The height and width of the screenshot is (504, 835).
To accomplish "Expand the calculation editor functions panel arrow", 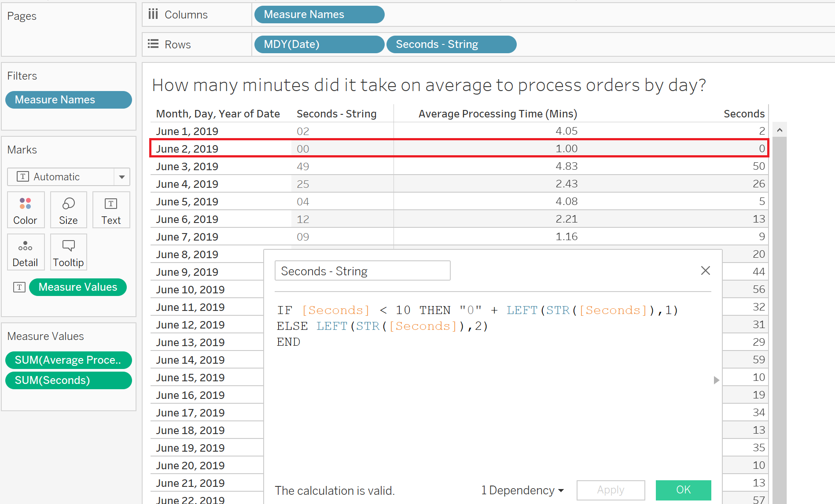I will coord(716,380).
